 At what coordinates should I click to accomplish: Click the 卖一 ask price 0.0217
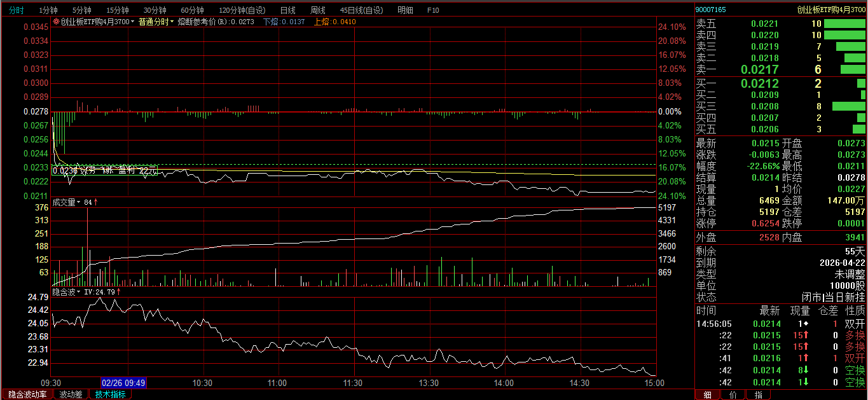click(x=759, y=70)
